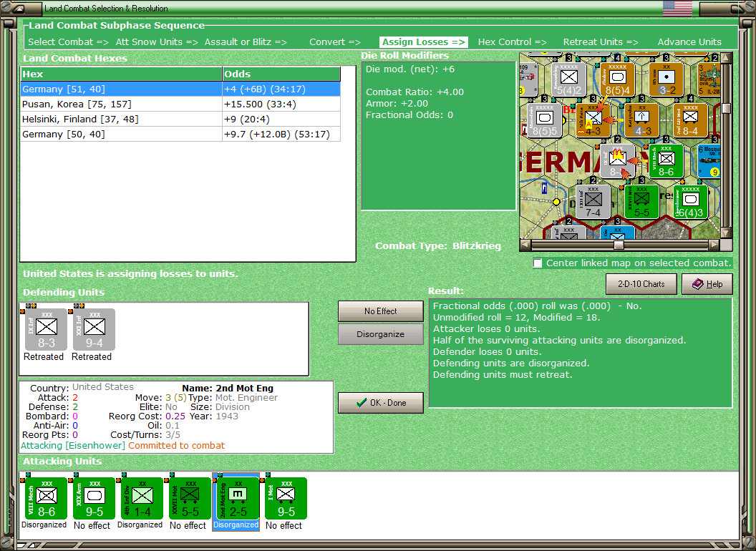Click the green 5-5 counter on the map
The width and height of the screenshot is (756, 551).
click(x=641, y=202)
